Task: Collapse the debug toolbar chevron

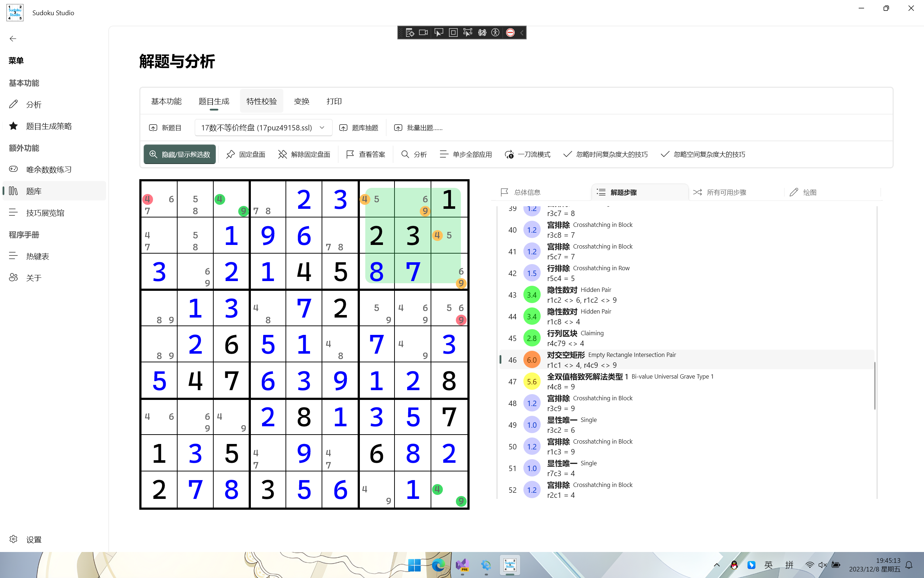Action: (x=522, y=33)
